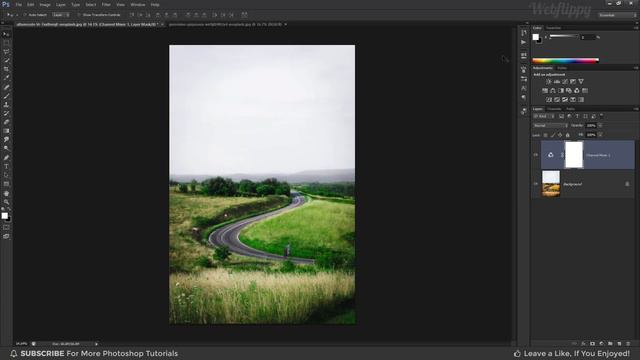This screenshot has height=360, width=640.
Task: Add Black & White adjustment
Action: click(561, 91)
